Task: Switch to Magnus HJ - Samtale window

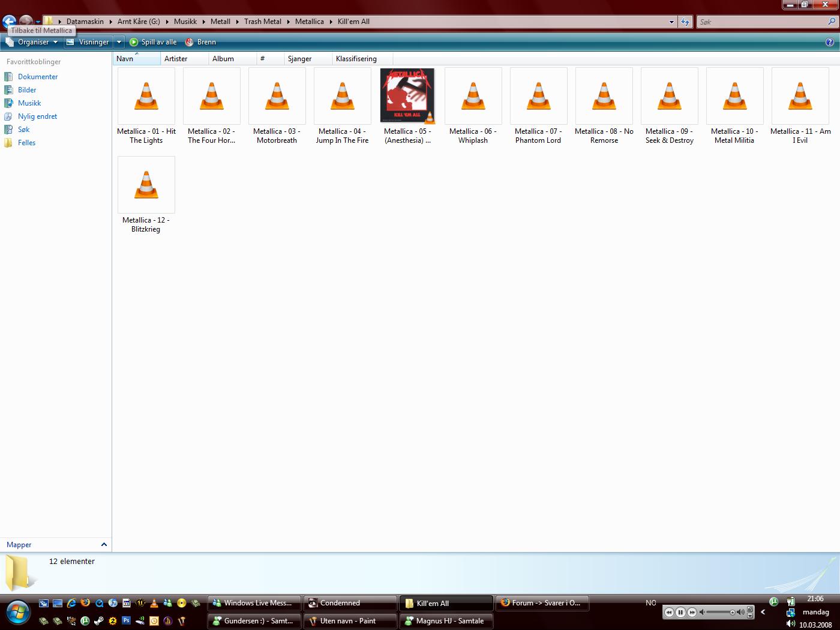Action: point(446,621)
